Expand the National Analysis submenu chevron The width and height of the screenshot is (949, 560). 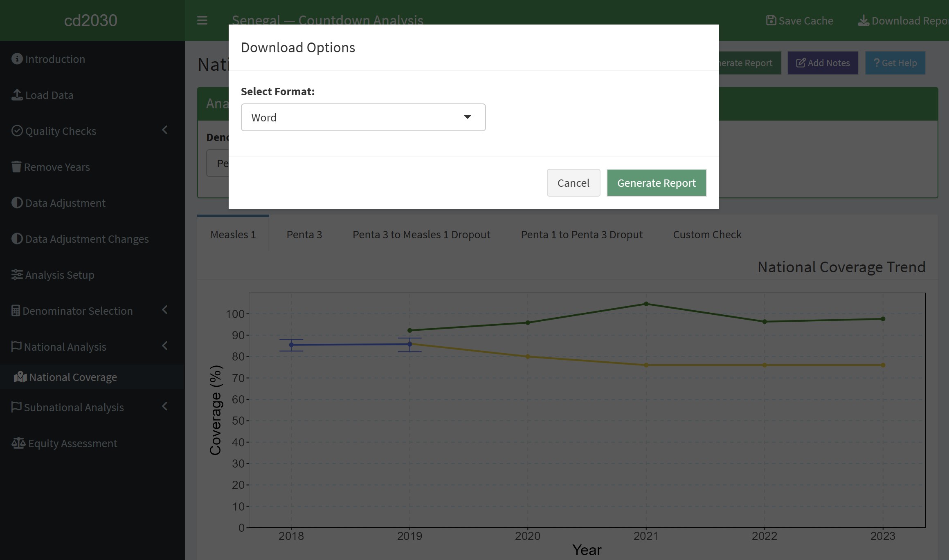pyautogui.click(x=165, y=346)
